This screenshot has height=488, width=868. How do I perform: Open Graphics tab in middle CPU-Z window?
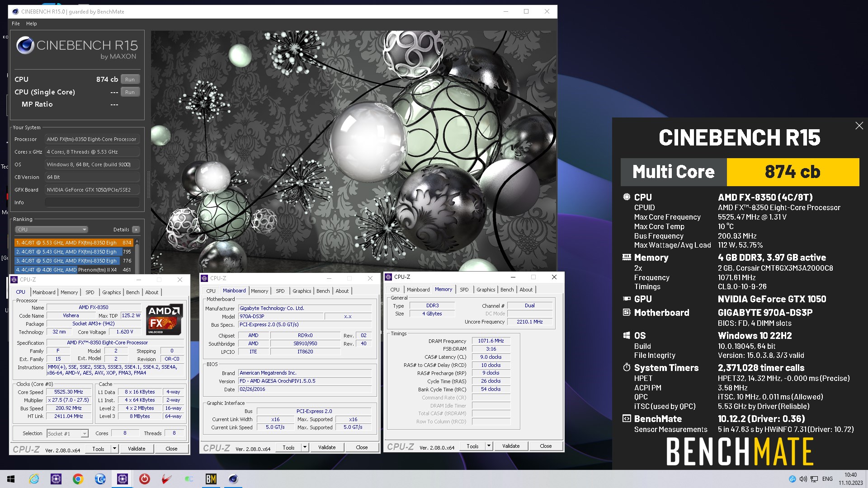click(302, 291)
